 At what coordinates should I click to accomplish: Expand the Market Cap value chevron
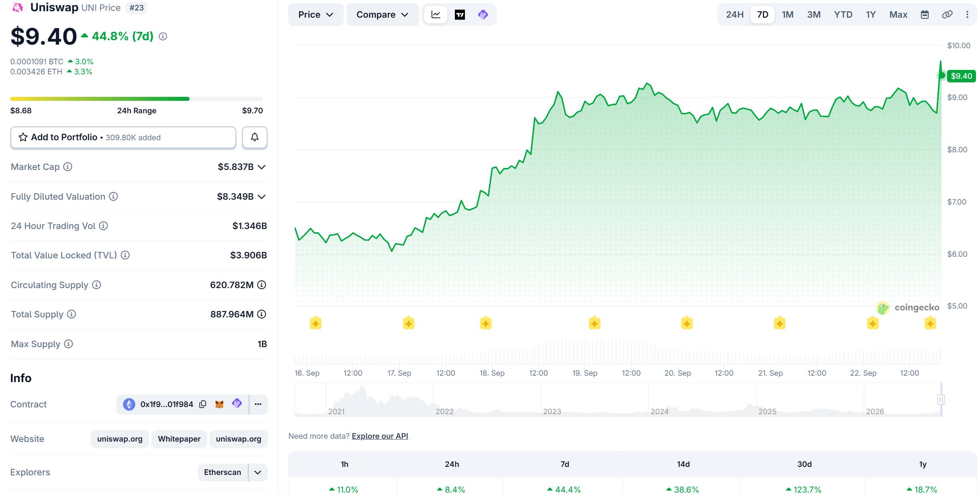pos(262,167)
